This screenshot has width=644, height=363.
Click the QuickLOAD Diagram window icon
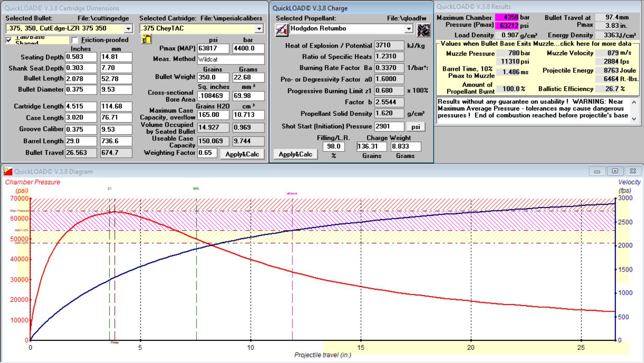8,171
